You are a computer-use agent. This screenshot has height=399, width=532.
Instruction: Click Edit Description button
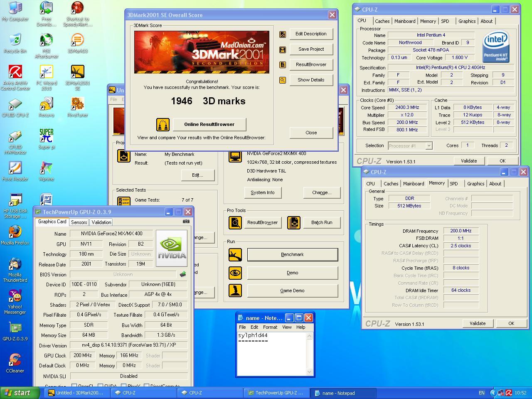click(x=311, y=34)
